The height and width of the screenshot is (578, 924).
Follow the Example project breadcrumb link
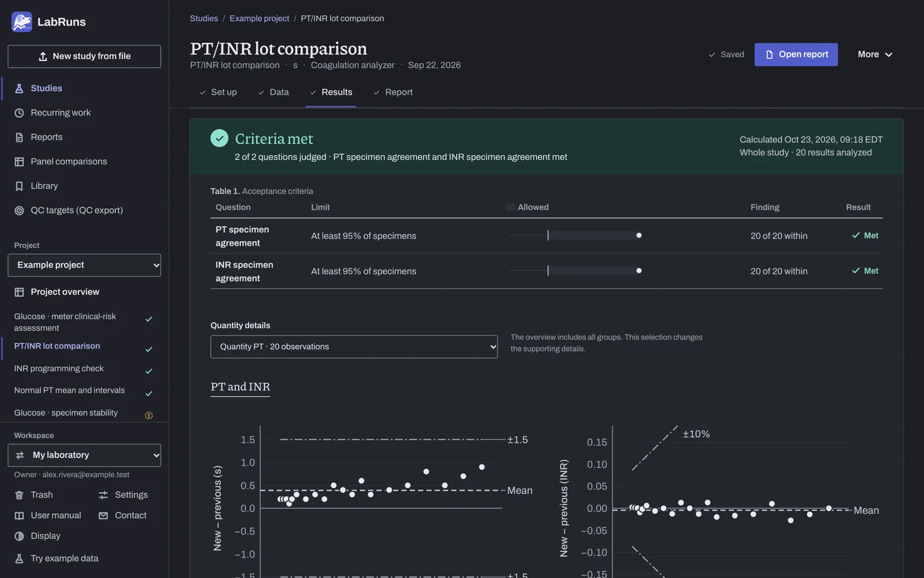click(x=259, y=19)
